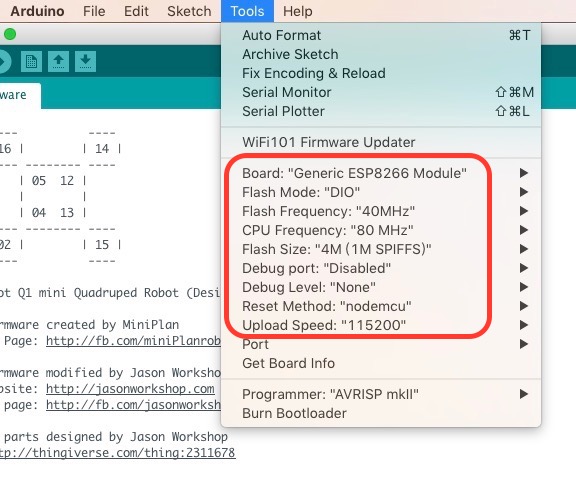The image size is (576, 477).
Task: Open the thingiverse.com/thing:2311678 link
Action: point(118,453)
